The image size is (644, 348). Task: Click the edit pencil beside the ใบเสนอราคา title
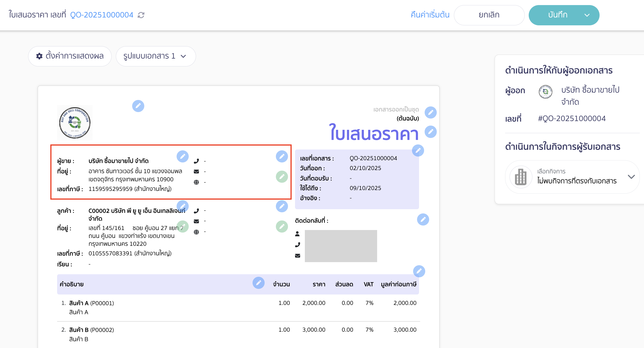point(431,132)
